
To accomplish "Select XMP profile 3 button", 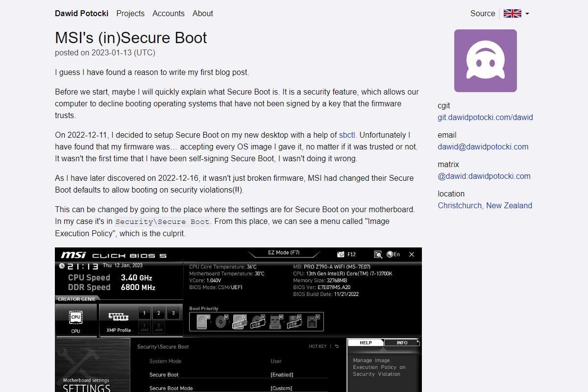I will point(173,313).
